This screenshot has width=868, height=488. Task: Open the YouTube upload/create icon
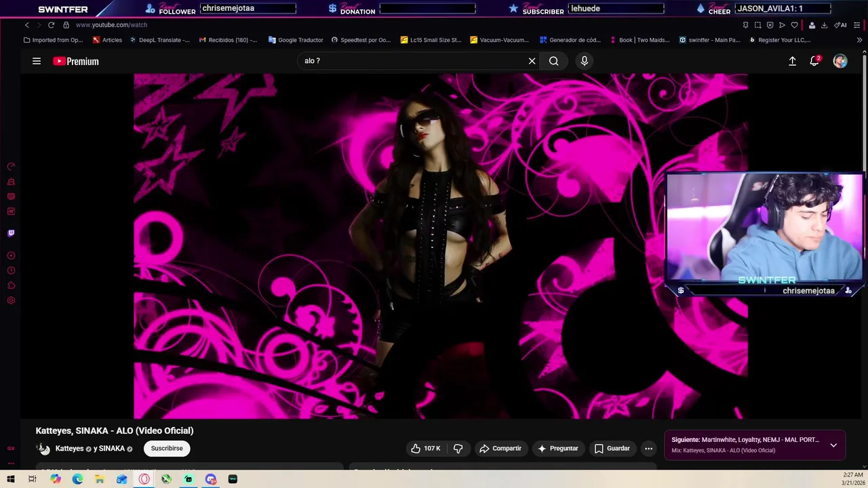click(792, 61)
